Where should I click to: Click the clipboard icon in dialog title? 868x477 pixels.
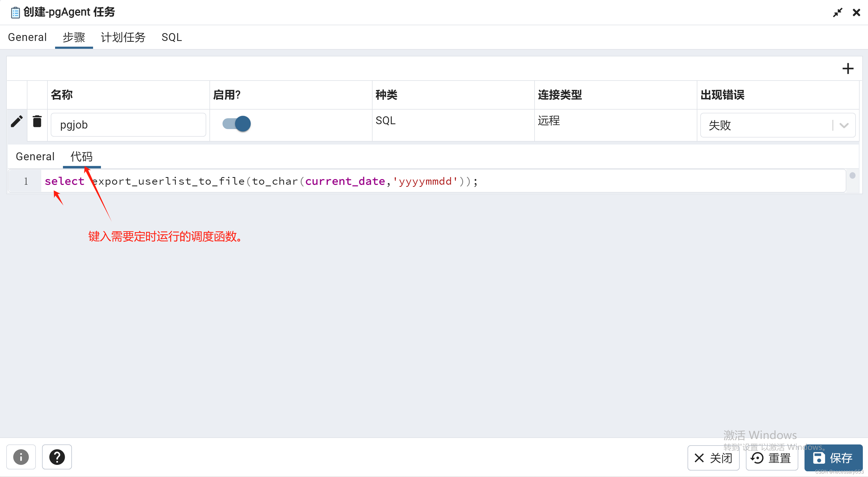tap(15, 13)
